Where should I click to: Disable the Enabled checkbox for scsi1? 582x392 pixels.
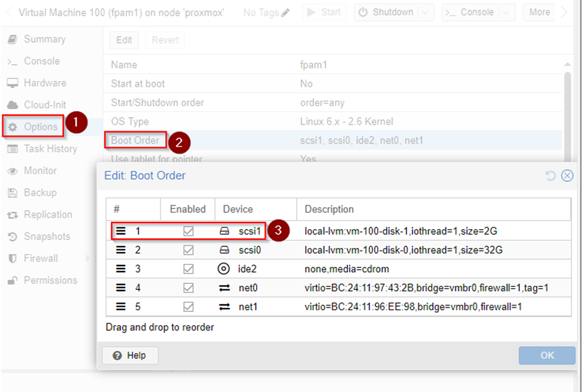187,231
